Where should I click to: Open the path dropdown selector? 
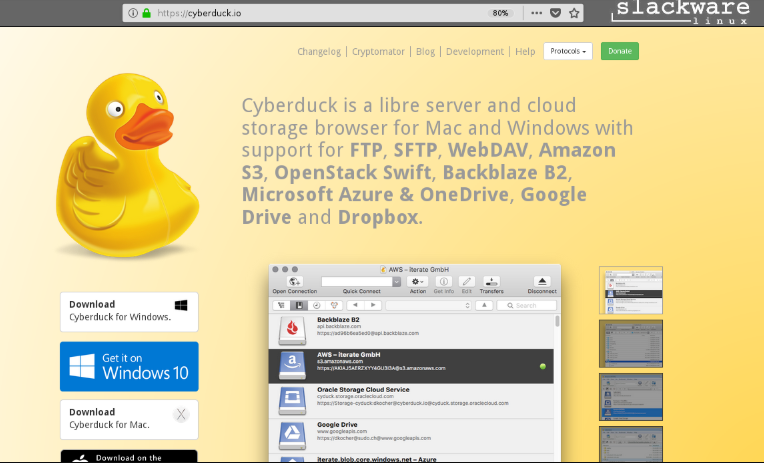[429, 306]
